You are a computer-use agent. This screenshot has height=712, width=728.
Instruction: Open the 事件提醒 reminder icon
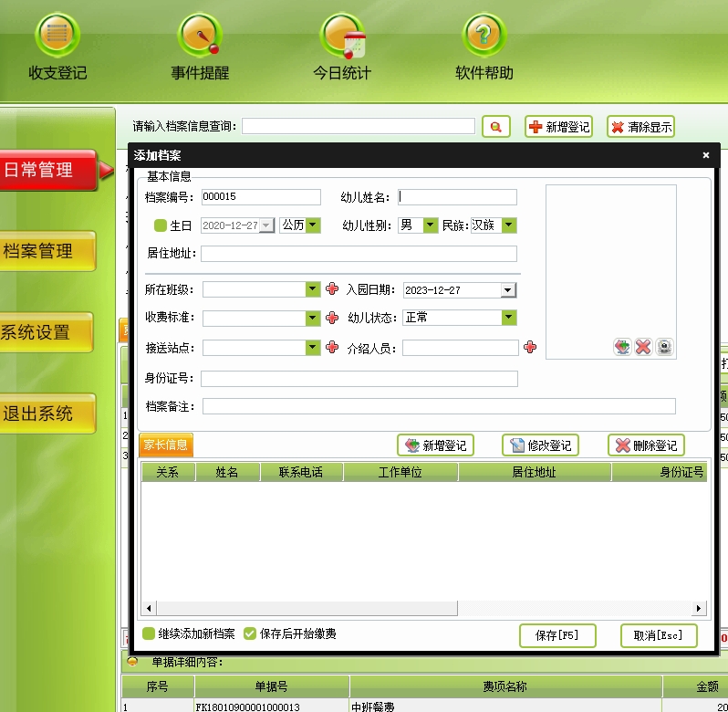tap(200, 37)
